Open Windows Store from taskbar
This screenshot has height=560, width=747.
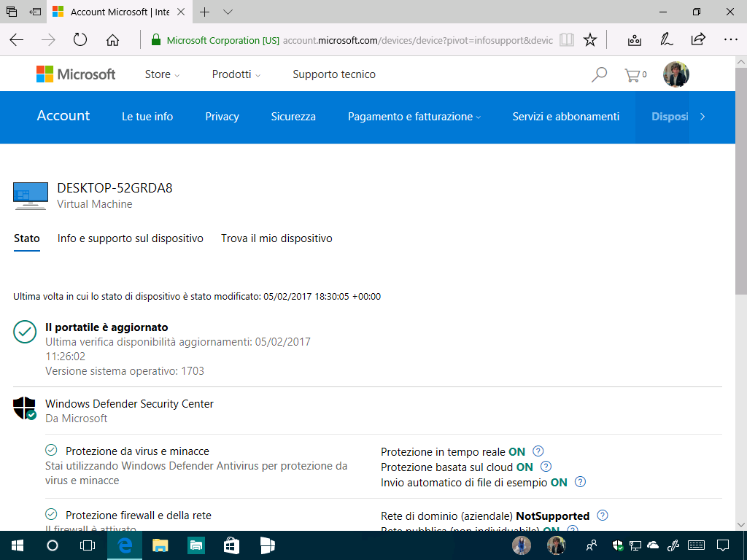pos(231,545)
